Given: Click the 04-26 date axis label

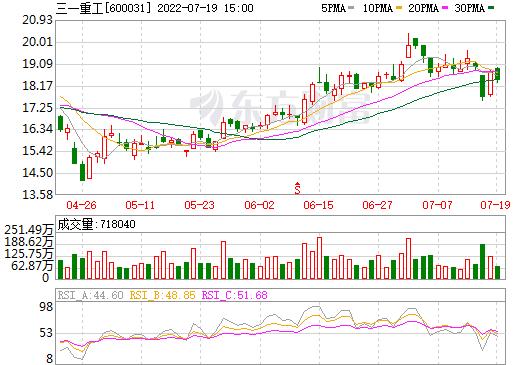Looking at the screenshot, I should tap(81, 205).
